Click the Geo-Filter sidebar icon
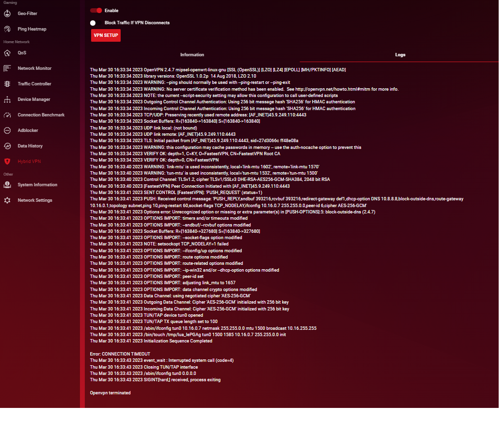The image size is (504, 438). coord(7,14)
